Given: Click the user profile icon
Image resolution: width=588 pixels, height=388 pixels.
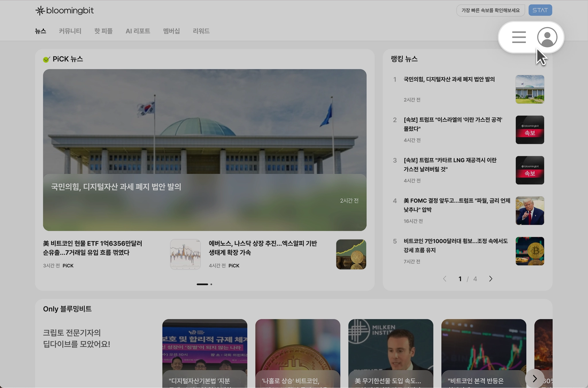Looking at the screenshot, I should [x=547, y=37].
